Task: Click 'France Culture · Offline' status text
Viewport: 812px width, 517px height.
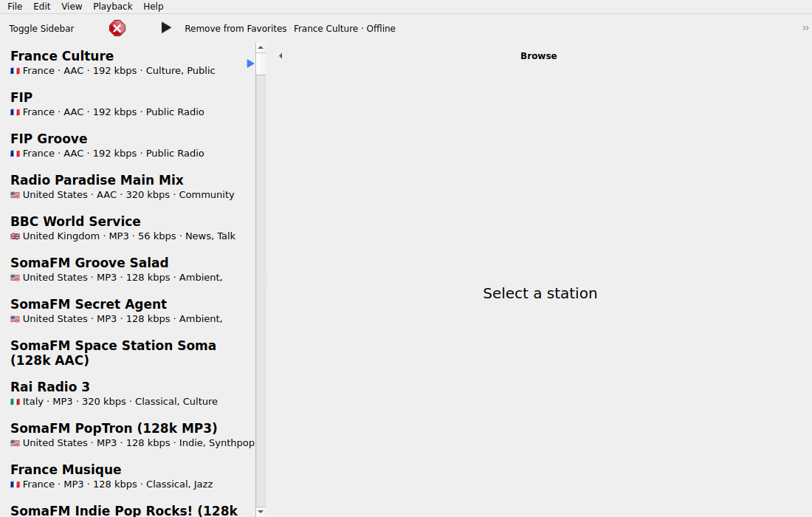Action: [x=345, y=29]
